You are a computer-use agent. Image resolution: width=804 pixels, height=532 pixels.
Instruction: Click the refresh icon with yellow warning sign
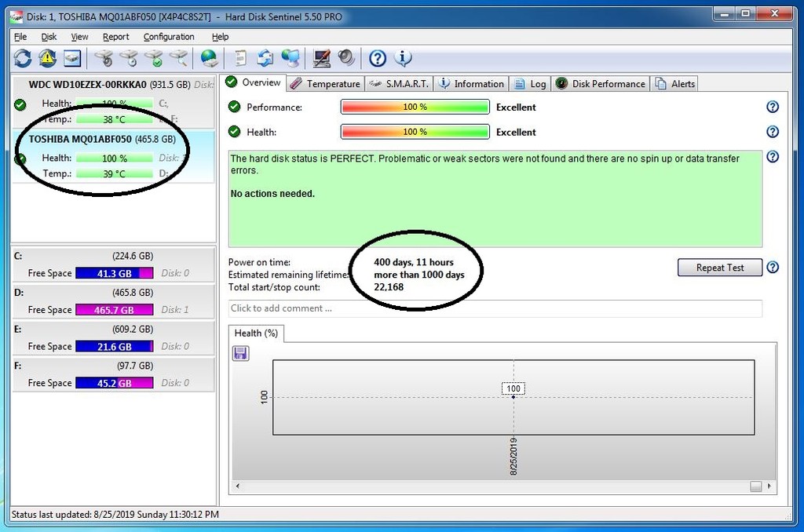tap(47, 58)
